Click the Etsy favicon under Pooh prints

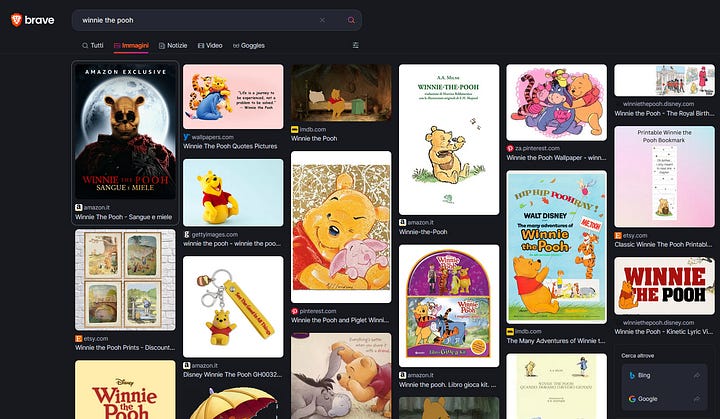click(x=79, y=339)
